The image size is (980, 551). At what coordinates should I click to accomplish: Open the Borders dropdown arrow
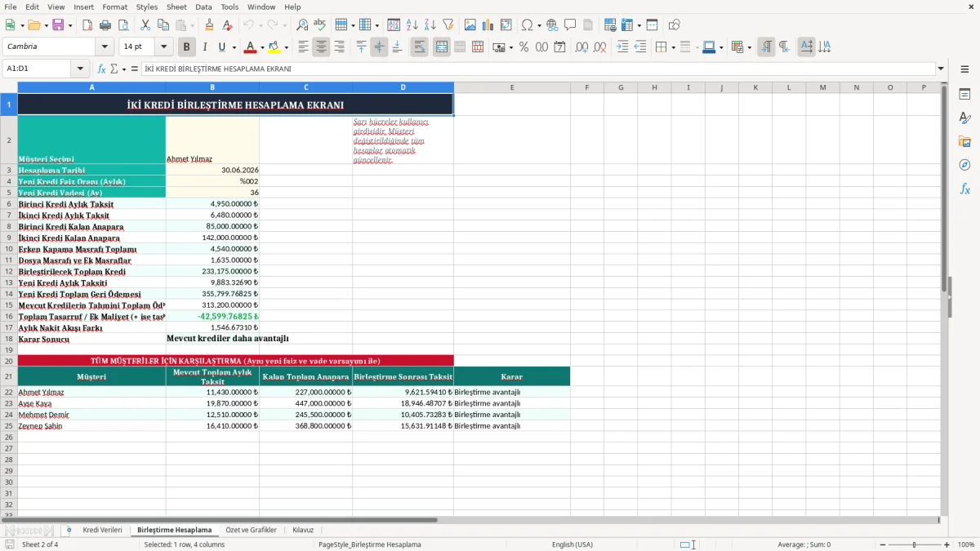(x=673, y=47)
